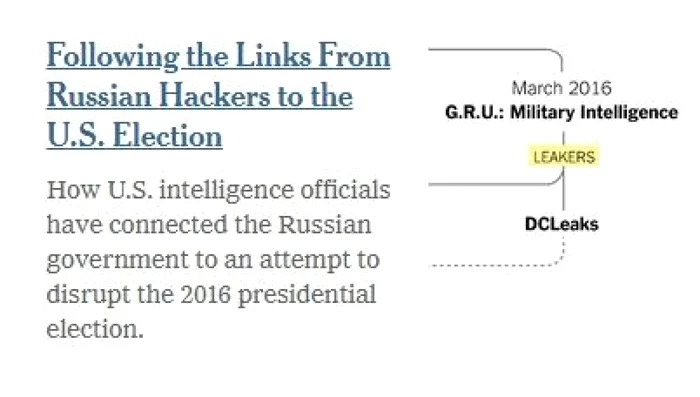Screen dimensions: 700x397
Task: Click the 'U.S. Election' headline text
Action: (134, 135)
